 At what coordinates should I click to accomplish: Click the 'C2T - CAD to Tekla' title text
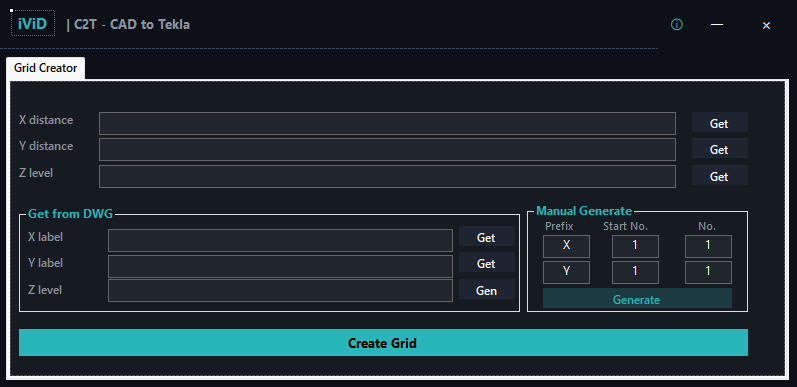coord(132,24)
